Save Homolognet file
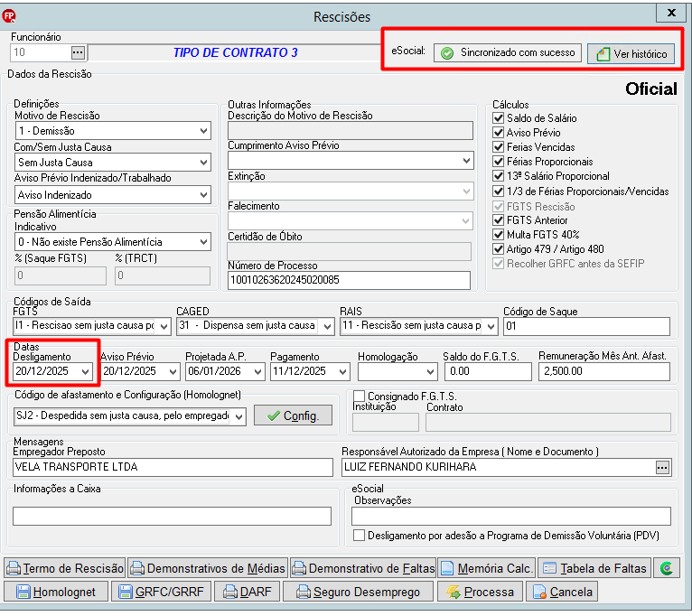 coord(56,592)
